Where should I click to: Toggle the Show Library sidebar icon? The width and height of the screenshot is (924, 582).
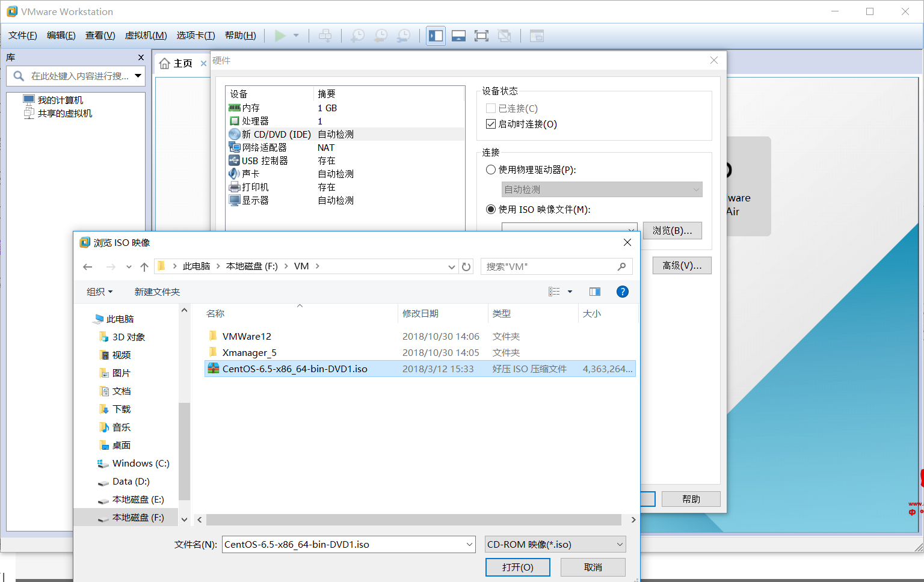pos(436,35)
